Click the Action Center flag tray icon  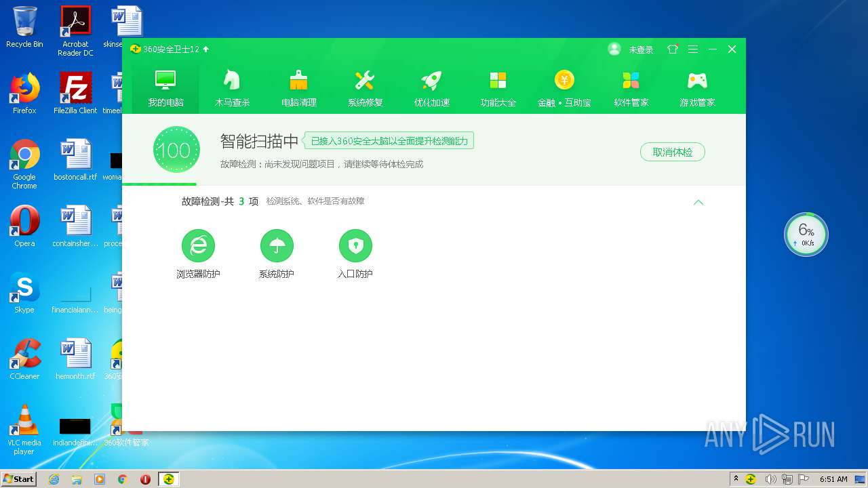click(803, 479)
